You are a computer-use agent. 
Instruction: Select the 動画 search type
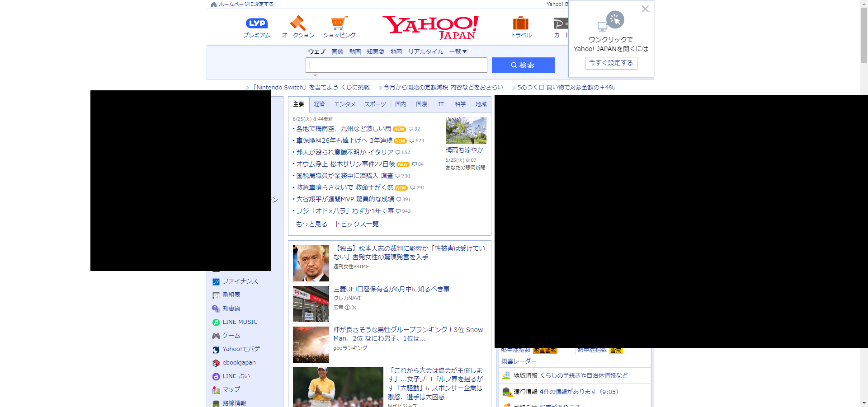(x=355, y=52)
